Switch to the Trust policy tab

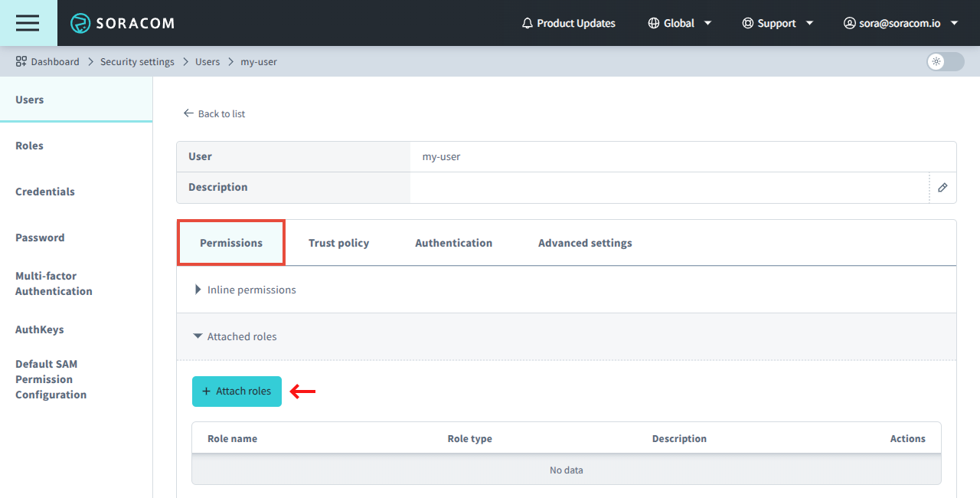click(338, 242)
